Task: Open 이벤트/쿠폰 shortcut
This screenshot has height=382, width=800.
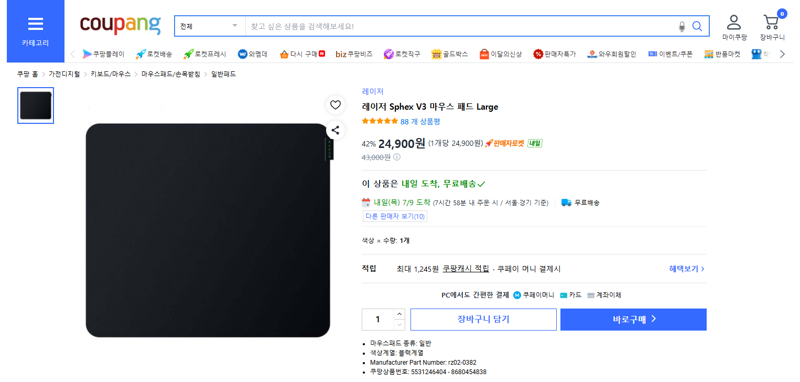Action: (x=670, y=54)
